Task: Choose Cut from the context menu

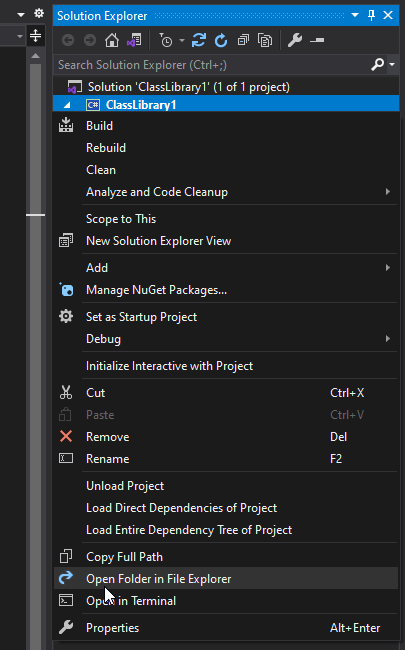Action: [226, 393]
